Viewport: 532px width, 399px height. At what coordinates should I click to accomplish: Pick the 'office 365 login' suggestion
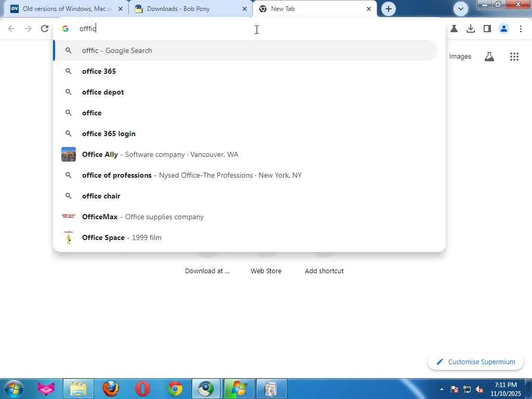point(246,134)
